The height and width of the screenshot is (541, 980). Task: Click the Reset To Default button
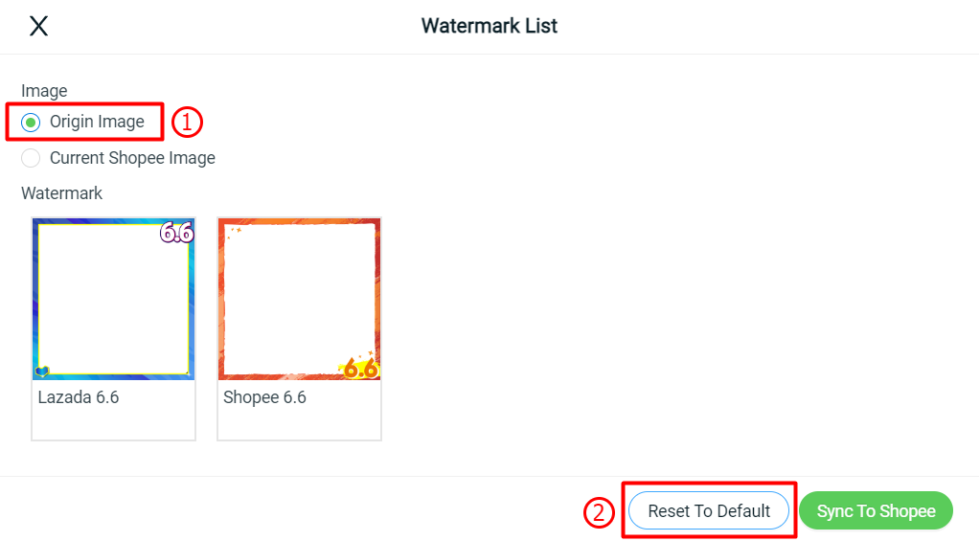pos(709,511)
